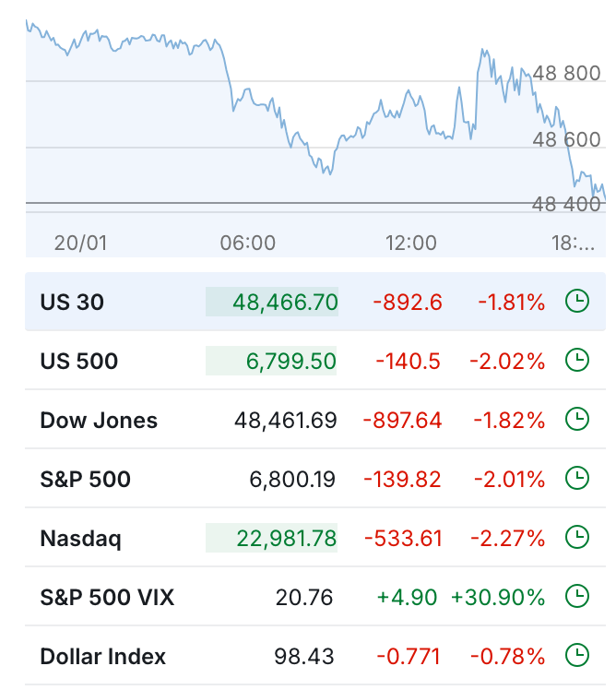Image resolution: width=616 pixels, height=690 pixels.
Task: Click the clock icon beside US 500
Action: point(576,361)
